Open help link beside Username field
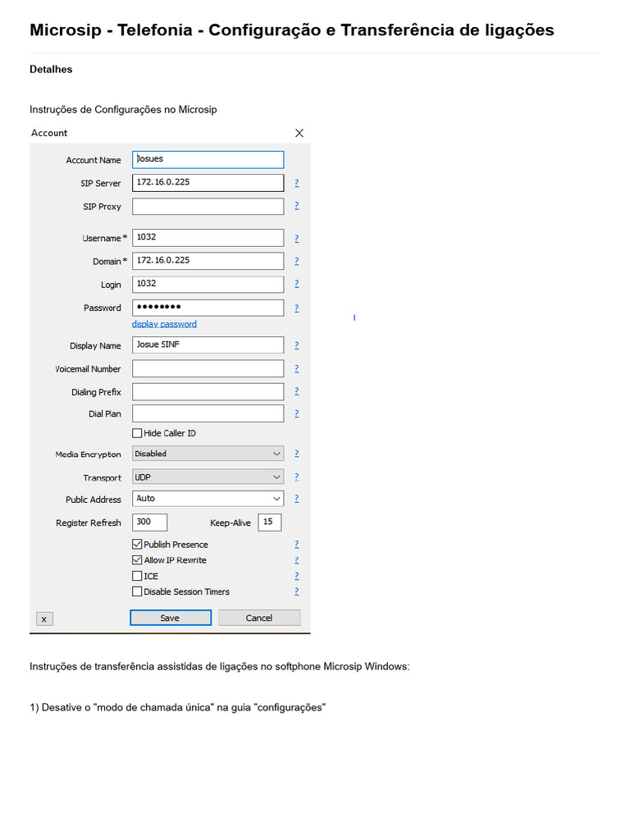 (x=297, y=239)
